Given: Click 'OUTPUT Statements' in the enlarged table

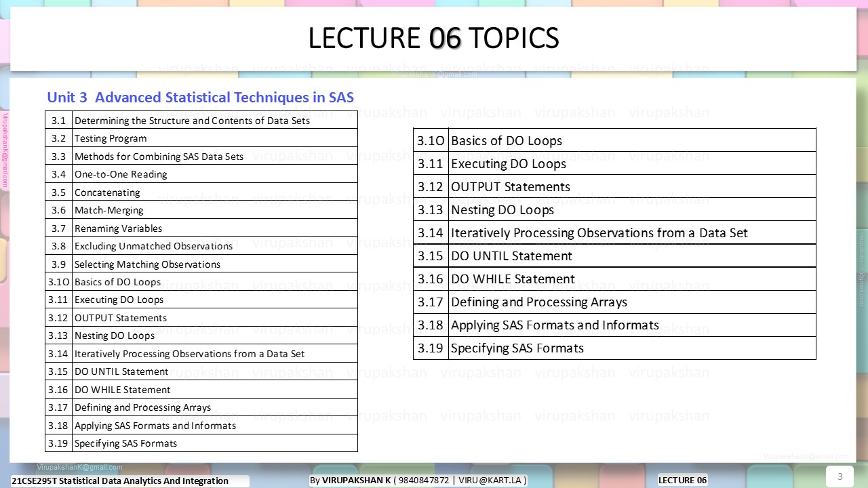Looking at the screenshot, I should 511,187.
